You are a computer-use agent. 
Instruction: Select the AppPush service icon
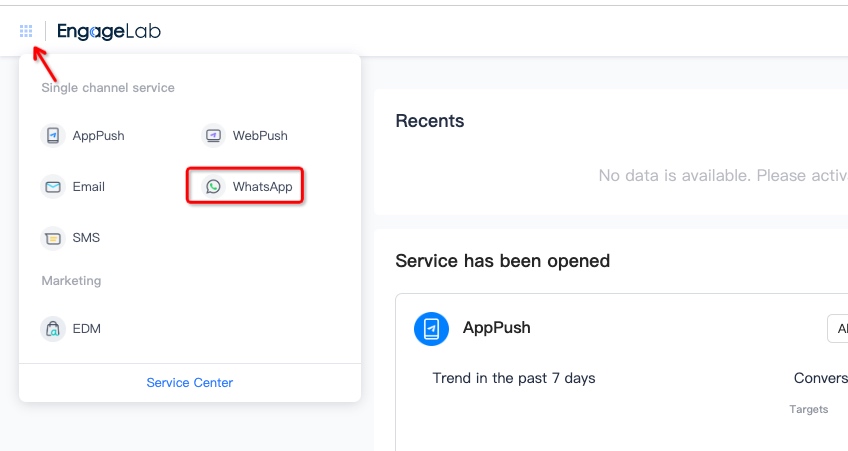[x=53, y=135]
